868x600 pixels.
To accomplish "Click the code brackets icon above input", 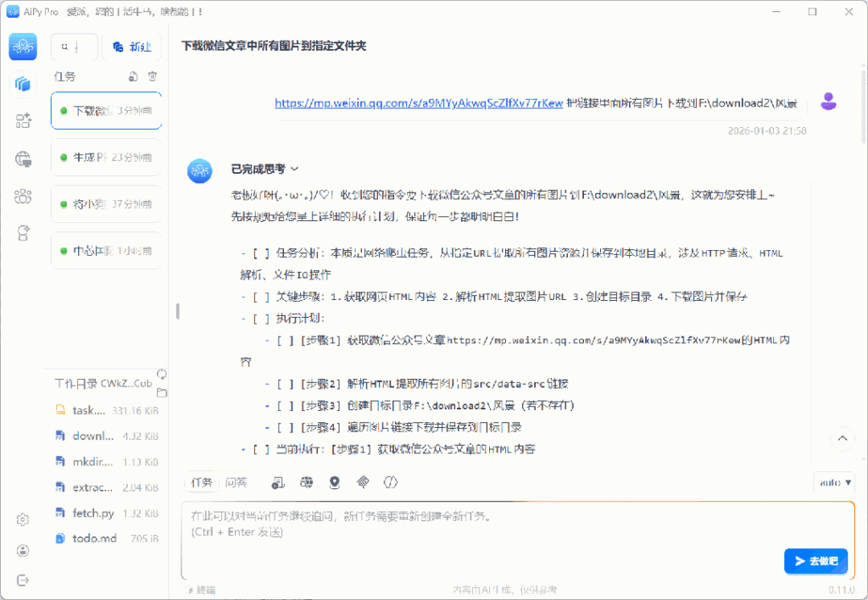I will 391,482.
